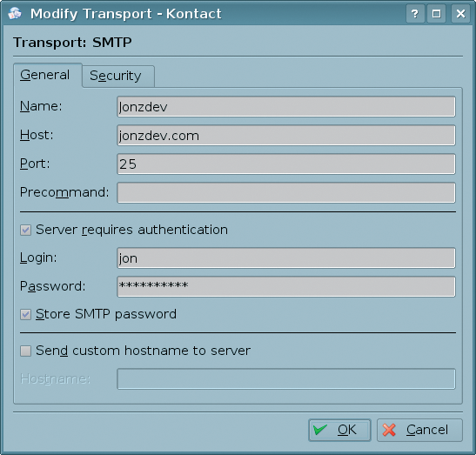
Task: Focus the masked Password field
Action: pos(286,286)
